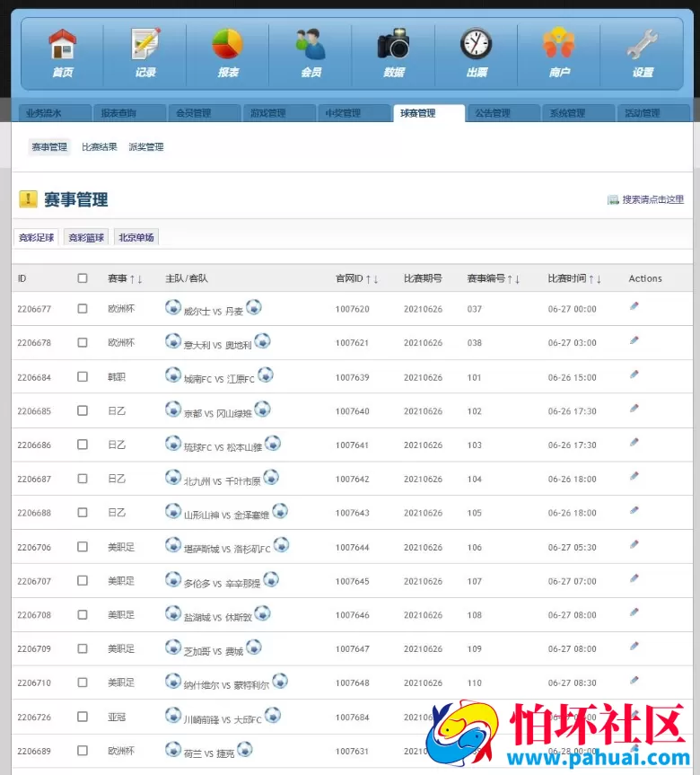Open the 会员 members icon
Screen dimensions: 700x775
pyautogui.click(x=311, y=45)
